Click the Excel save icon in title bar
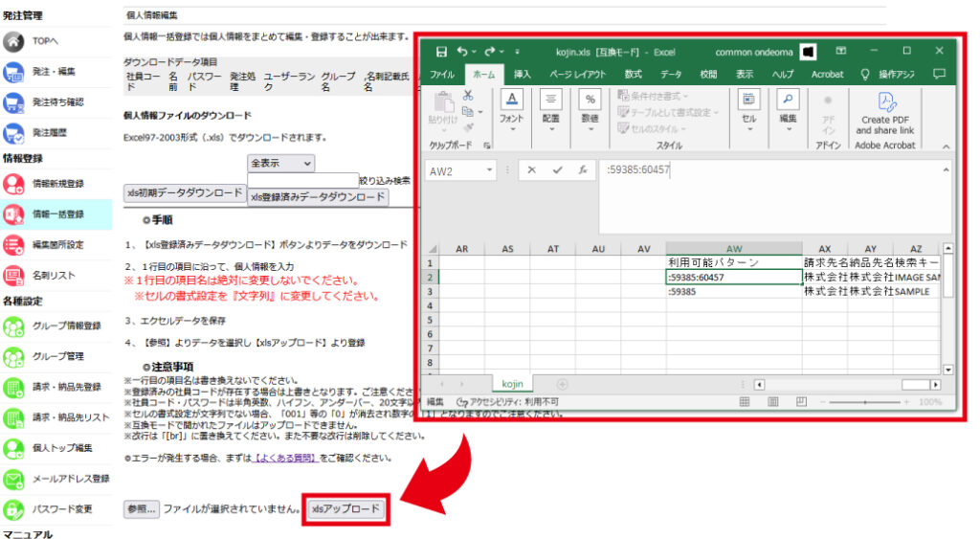 coord(441,52)
